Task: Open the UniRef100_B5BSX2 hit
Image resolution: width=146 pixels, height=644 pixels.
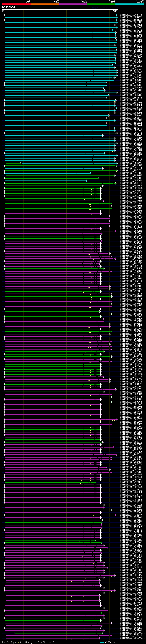Action: (131, 20)
